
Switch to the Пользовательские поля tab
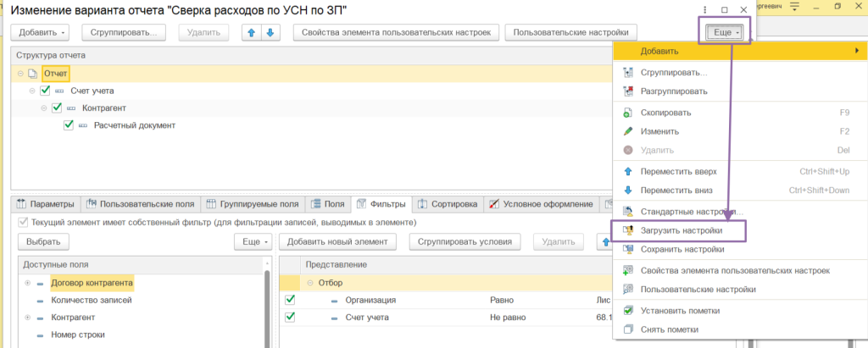point(141,204)
